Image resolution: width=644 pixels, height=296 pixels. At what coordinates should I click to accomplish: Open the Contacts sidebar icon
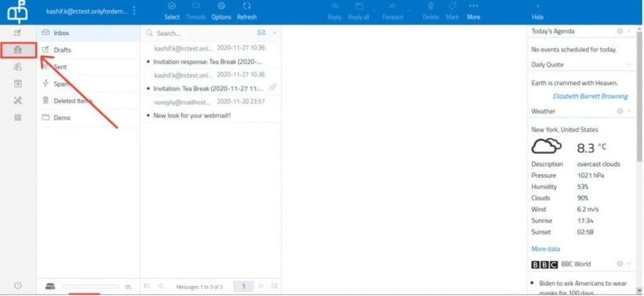[18, 67]
